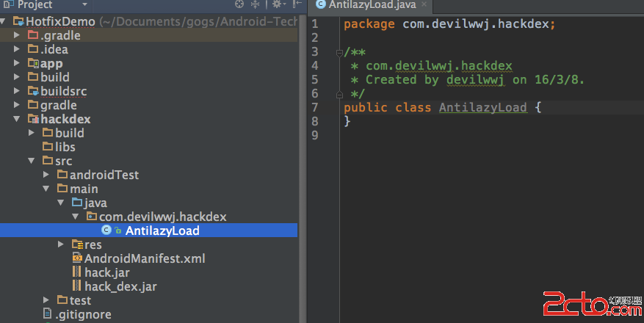Collapse the hackdex module arrow
This screenshot has height=323, width=644.
point(16,119)
